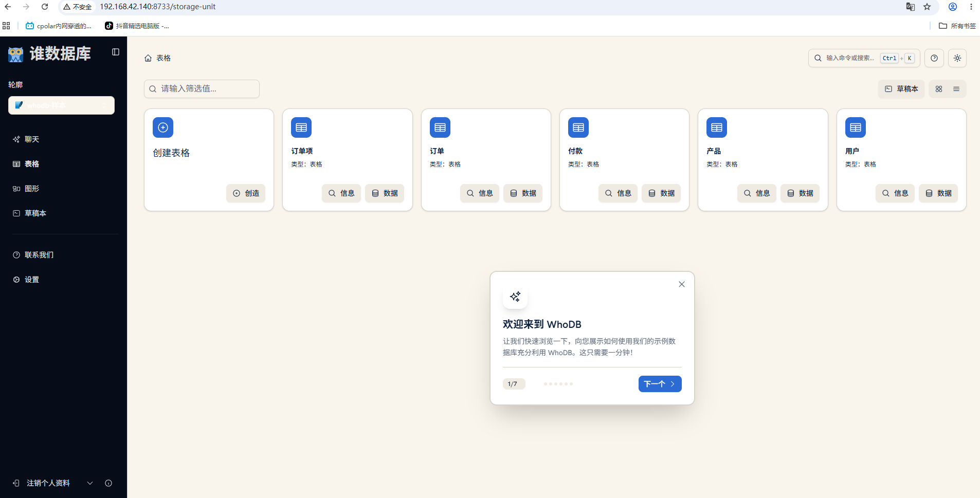Focus the 请输入筛选值 filter field
The height and width of the screenshot is (498, 980).
[x=202, y=89]
